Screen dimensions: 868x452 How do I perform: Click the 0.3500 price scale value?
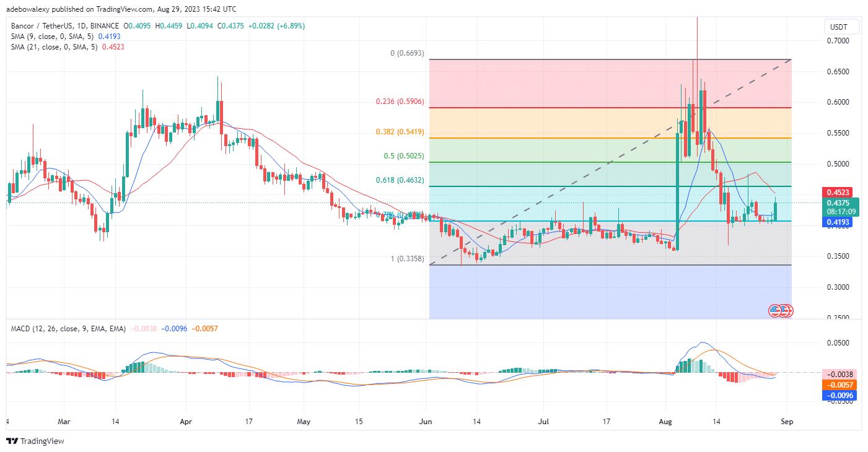840,256
